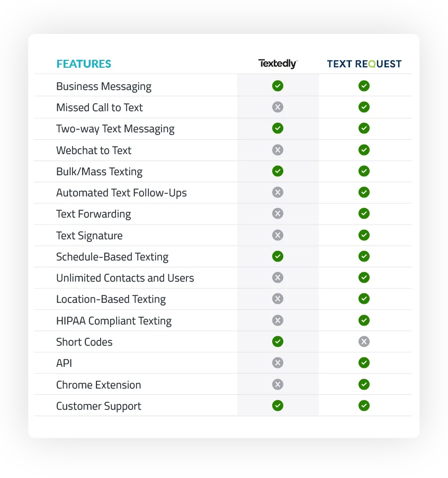This screenshot has height=478, width=448.
Task: Click the Textedly logo in header
Action: pos(278,64)
